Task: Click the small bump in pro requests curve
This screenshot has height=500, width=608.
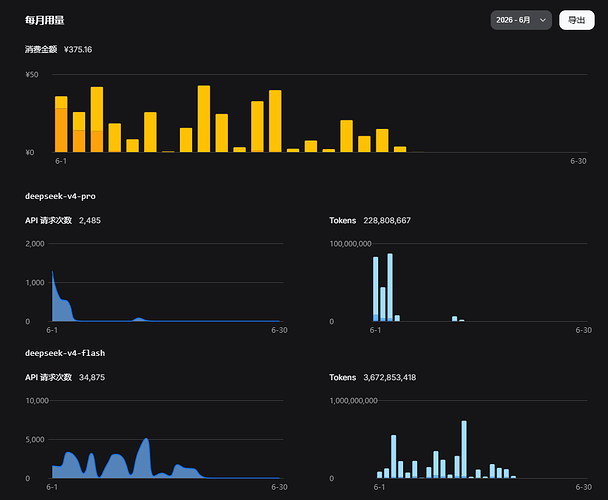Action: (x=138, y=319)
